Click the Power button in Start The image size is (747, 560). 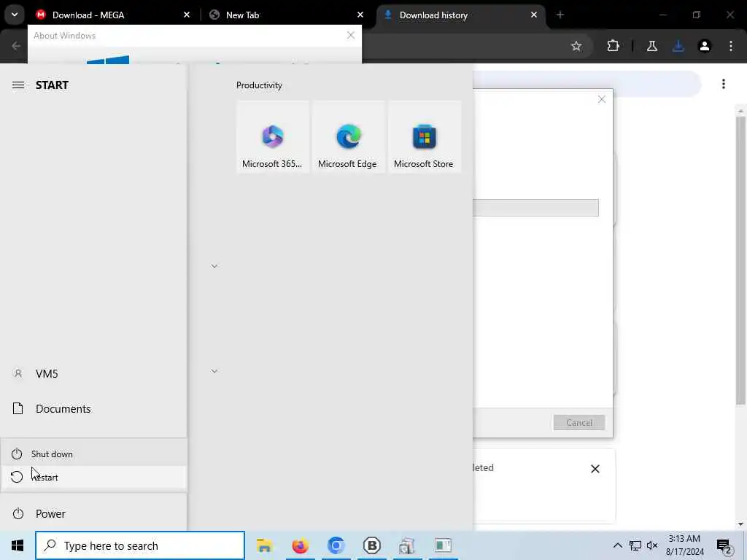(93, 514)
